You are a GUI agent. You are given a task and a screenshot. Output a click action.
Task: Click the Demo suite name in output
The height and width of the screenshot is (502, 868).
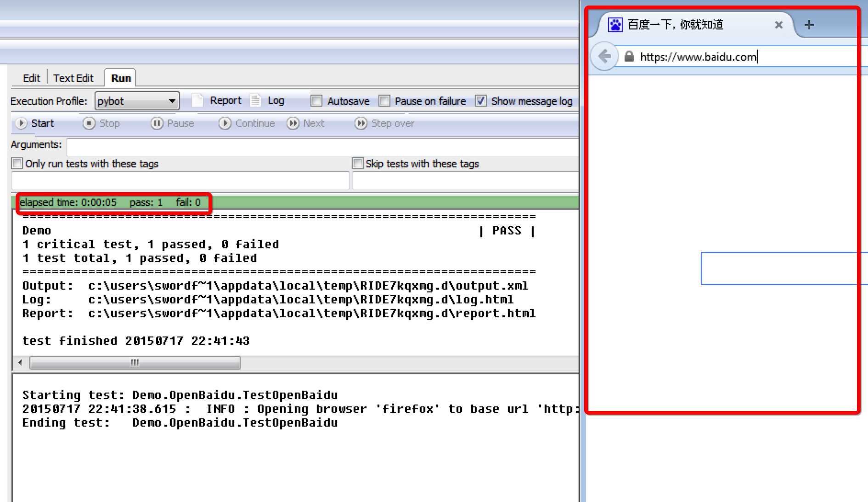pyautogui.click(x=37, y=231)
